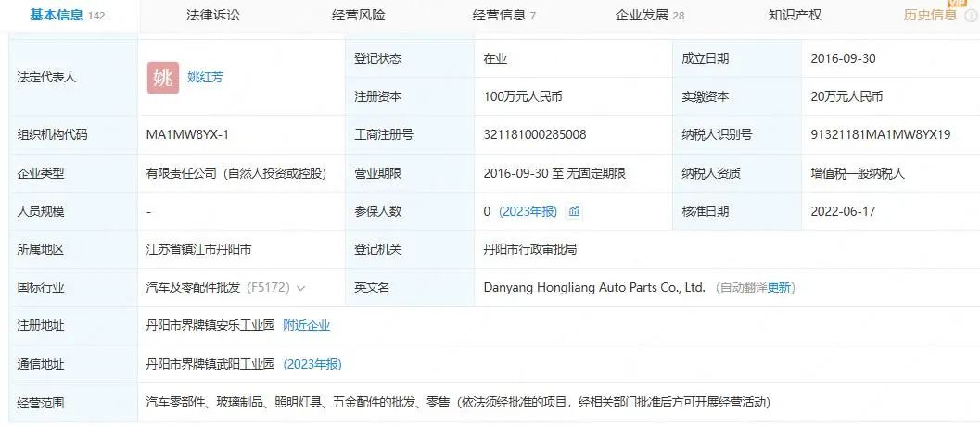
Task: Click 核准日期 value 2022-06-17
Action: point(843,211)
